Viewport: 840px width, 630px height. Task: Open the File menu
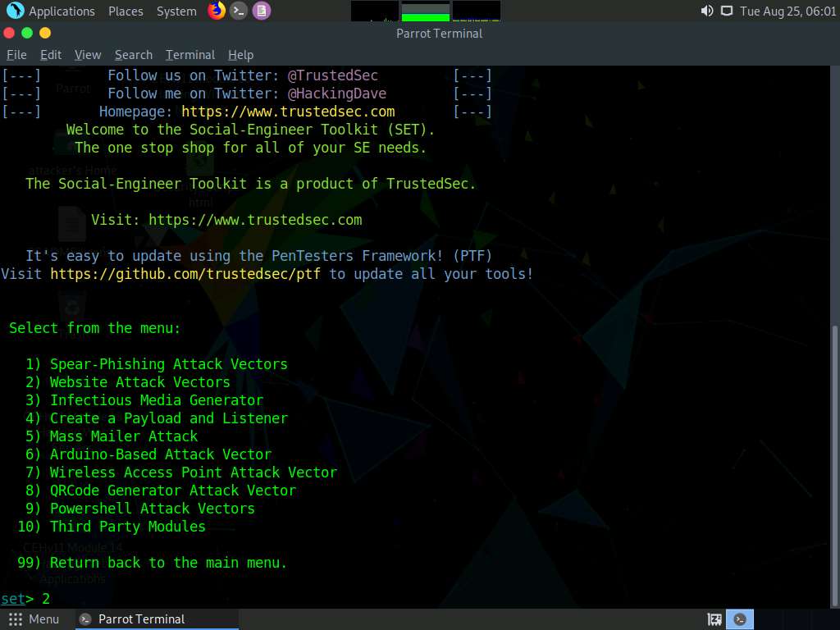(x=16, y=55)
